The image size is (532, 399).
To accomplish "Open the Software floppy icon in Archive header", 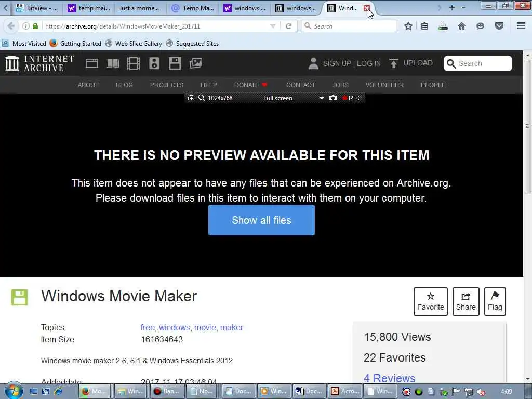I will point(175,63).
